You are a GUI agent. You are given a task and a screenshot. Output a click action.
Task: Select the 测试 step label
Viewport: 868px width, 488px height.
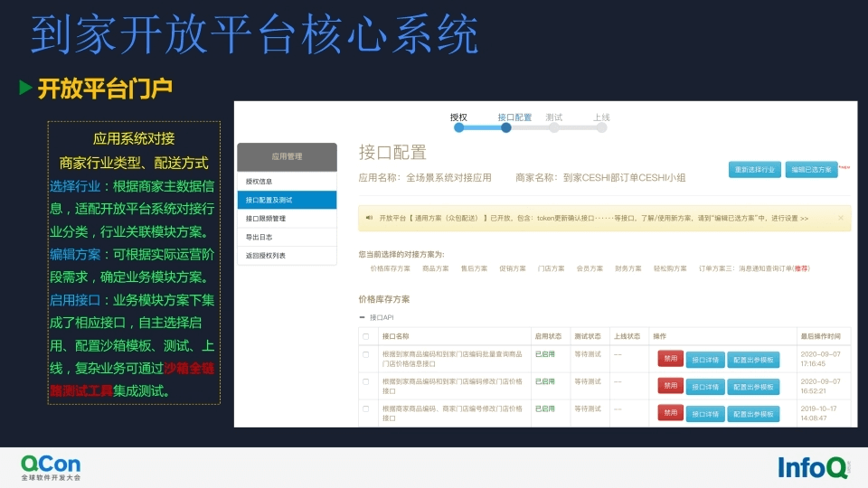point(554,117)
